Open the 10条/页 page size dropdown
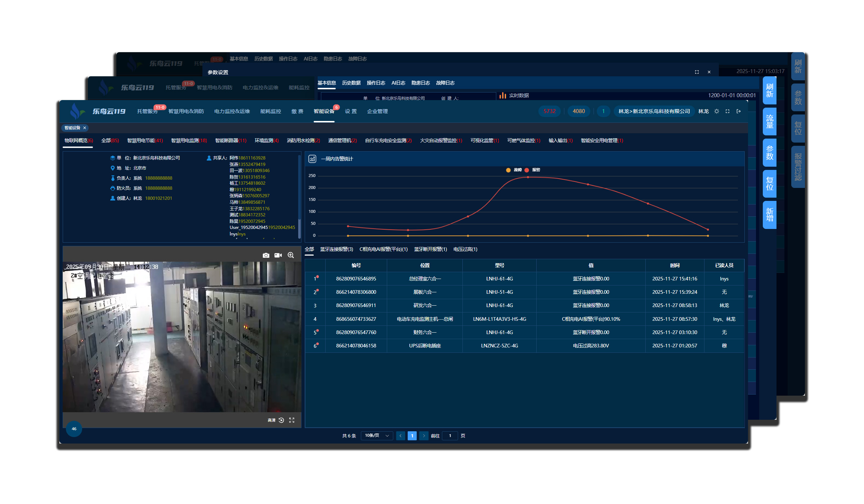Viewport: 864px width, 504px height. click(x=376, y=436)
